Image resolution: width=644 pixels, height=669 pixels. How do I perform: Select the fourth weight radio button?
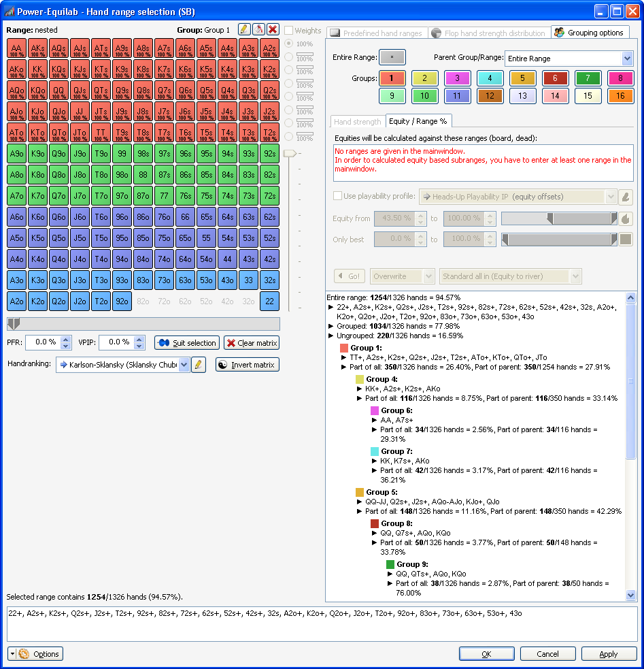point(289,83)
